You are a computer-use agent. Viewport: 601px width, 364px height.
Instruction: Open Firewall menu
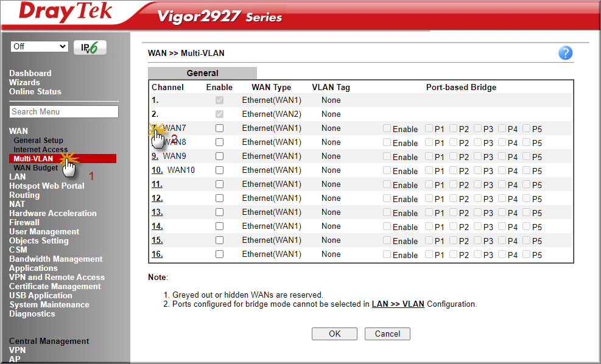pyautogui.click(x=24, y=223)
